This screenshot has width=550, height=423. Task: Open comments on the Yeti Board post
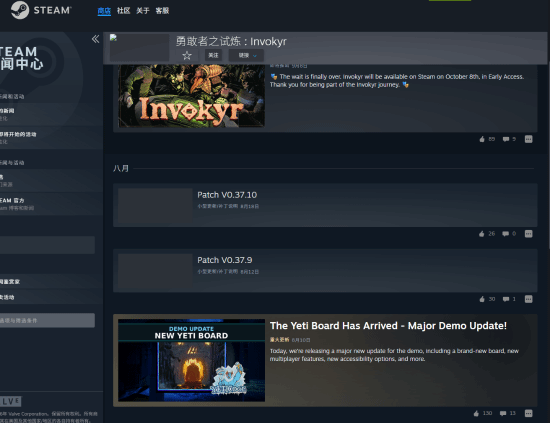508,414
